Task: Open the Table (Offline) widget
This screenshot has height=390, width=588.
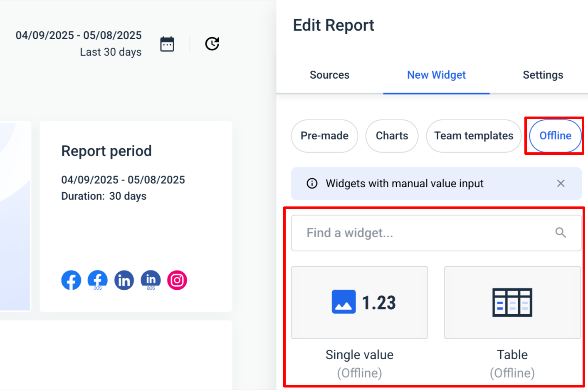Action: pos(512,303)
